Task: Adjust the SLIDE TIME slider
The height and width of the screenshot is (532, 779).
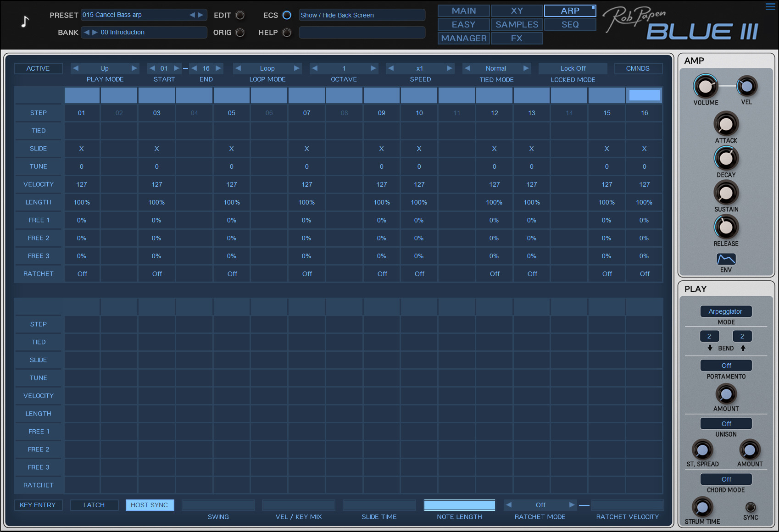Action: tap(379, 505)
